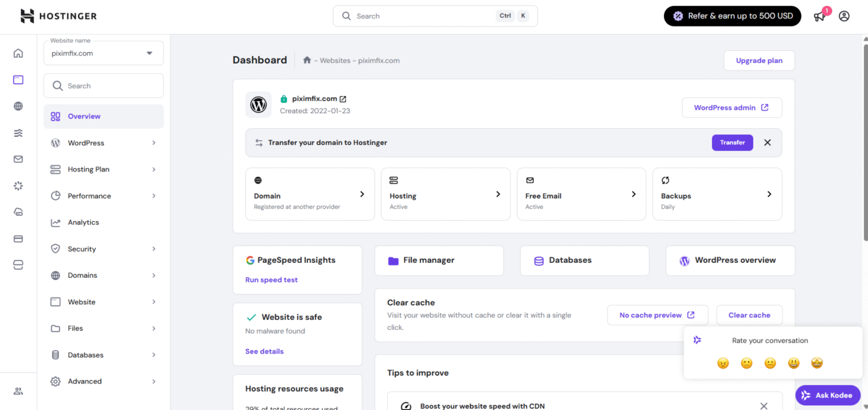Choose the neutral face emoji rating

770,363
